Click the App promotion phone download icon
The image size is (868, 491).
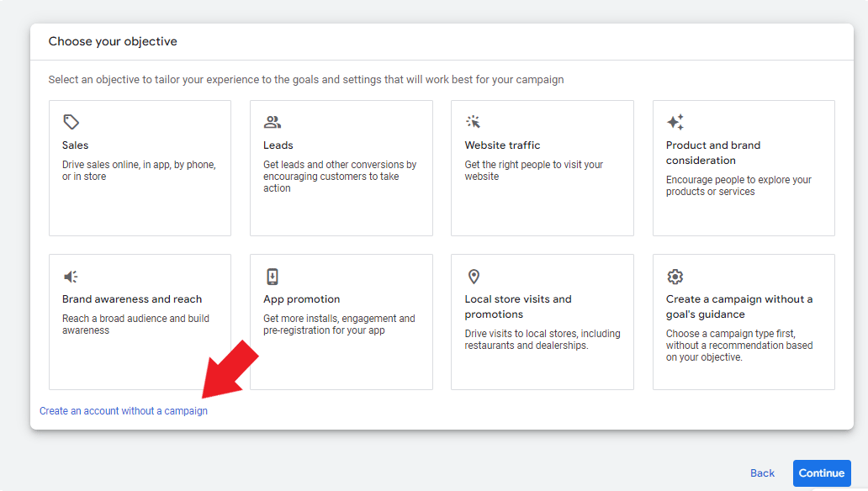tap(273, 277)
